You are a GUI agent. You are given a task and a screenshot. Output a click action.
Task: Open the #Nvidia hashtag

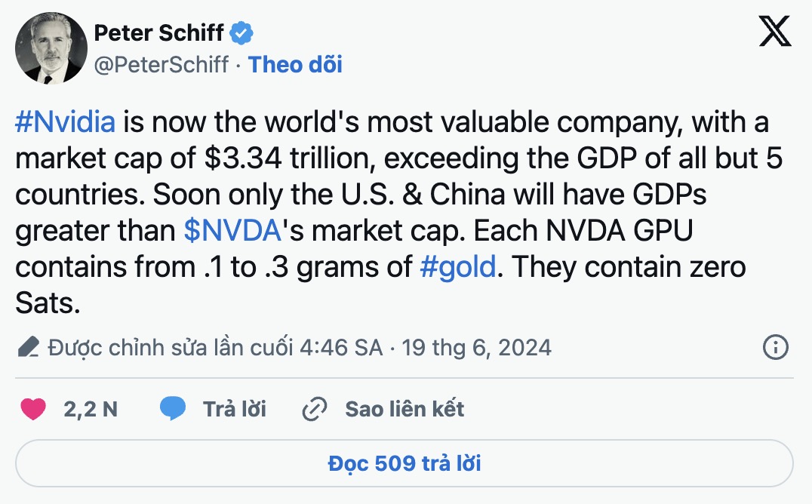click(65, 122)
